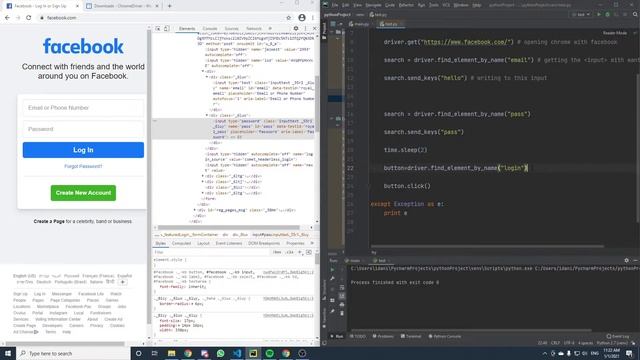Open the Create a Page link
Image resolution: width=640 pixels, height=360 pixels.
click(x=49, y=221)
